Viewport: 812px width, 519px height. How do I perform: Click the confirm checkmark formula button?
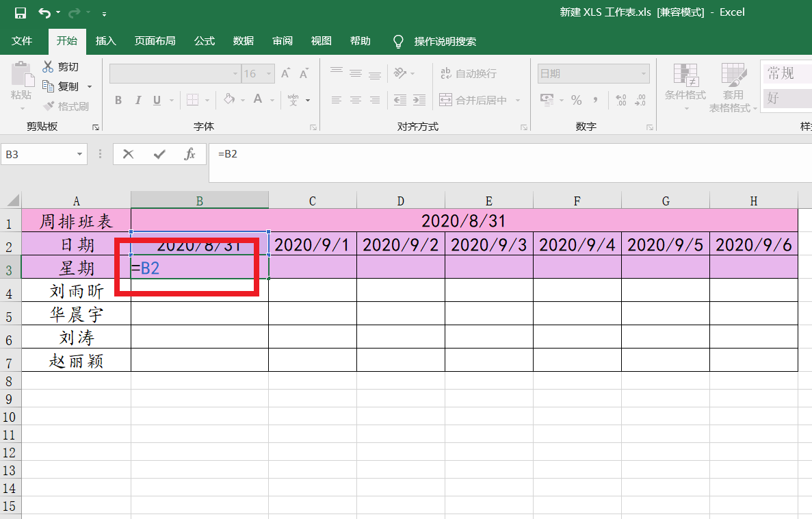159,154
